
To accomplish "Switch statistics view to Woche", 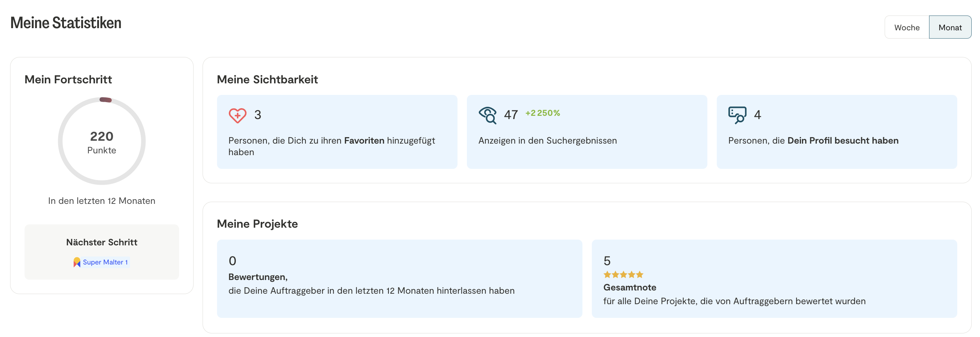I will click(x=907, y=27).
